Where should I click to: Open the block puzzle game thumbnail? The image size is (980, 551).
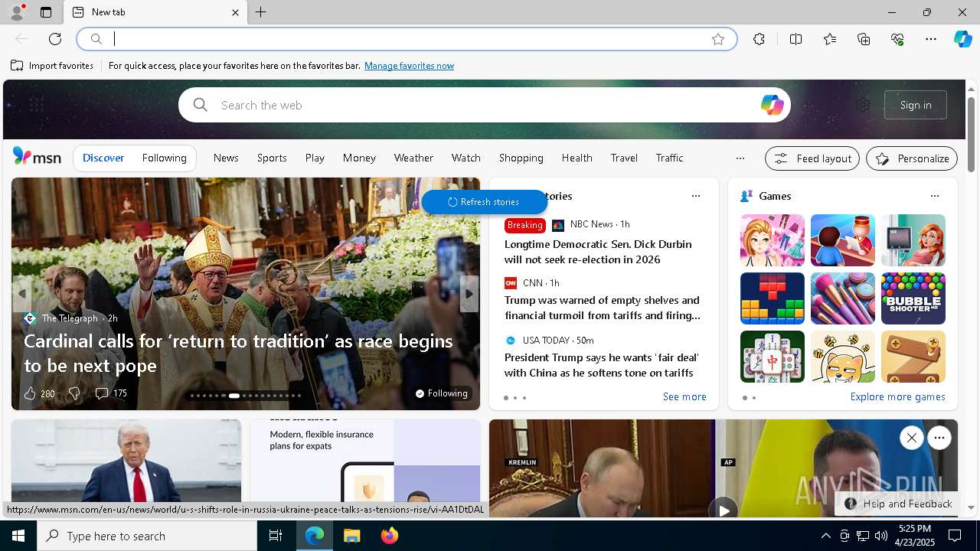click(773, 298)
